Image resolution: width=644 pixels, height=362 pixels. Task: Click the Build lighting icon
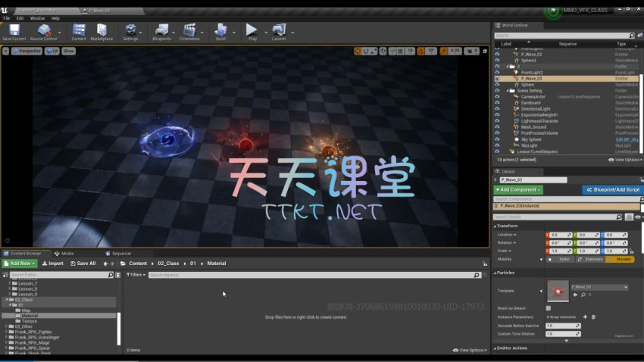tap(220, 32)
